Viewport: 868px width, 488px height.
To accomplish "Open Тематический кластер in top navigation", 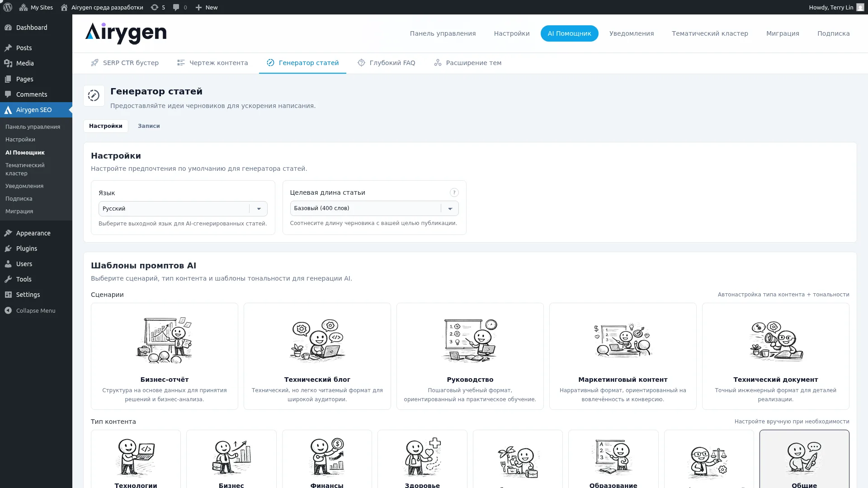I will coord(710,33).
